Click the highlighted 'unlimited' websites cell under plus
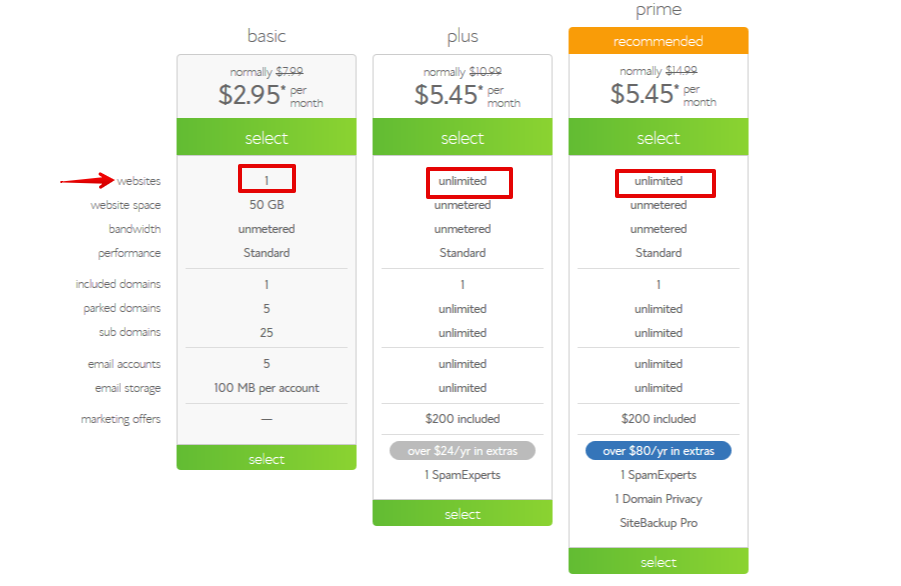 pos(462,182)
